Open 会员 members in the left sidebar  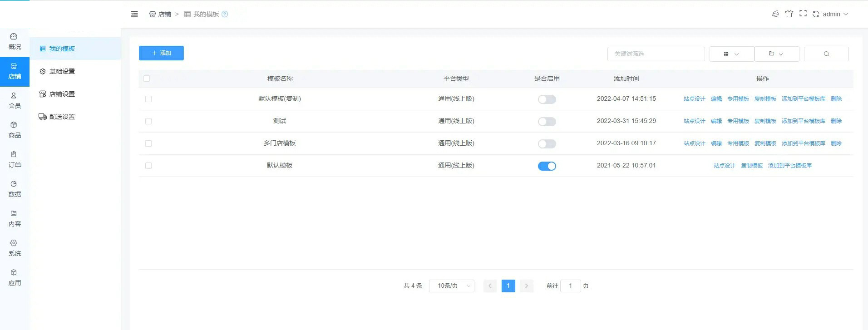(15, 101)
